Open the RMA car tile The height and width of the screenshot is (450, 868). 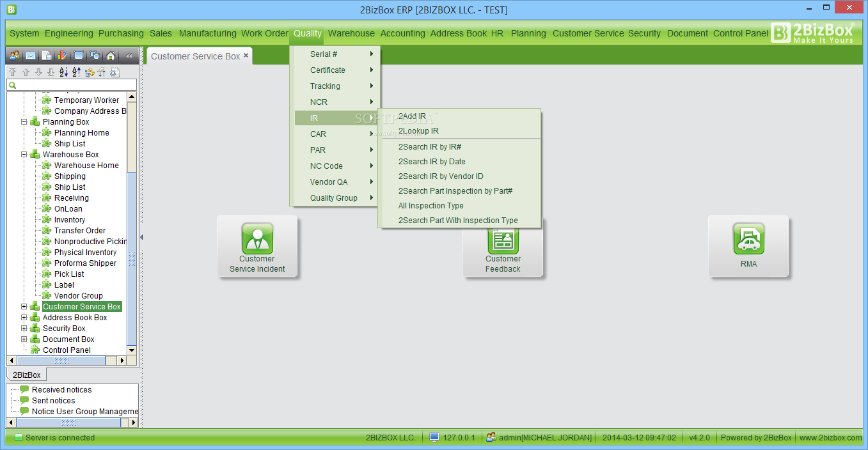[x=748, y=246]
